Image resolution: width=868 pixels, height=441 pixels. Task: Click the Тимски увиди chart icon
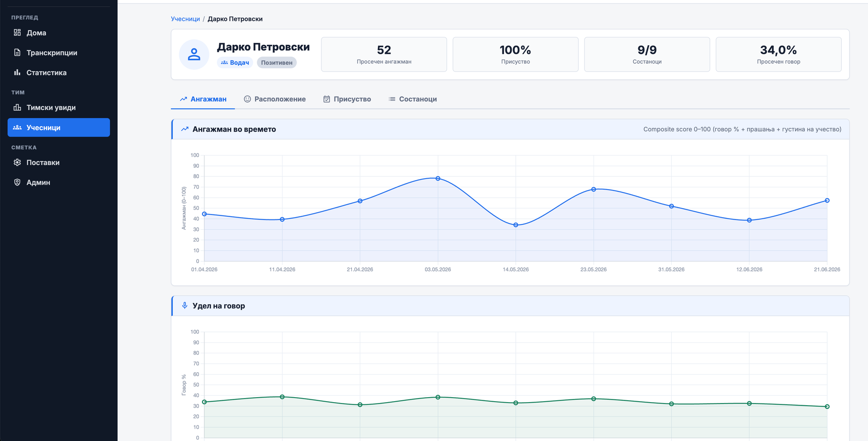point(17,108)
